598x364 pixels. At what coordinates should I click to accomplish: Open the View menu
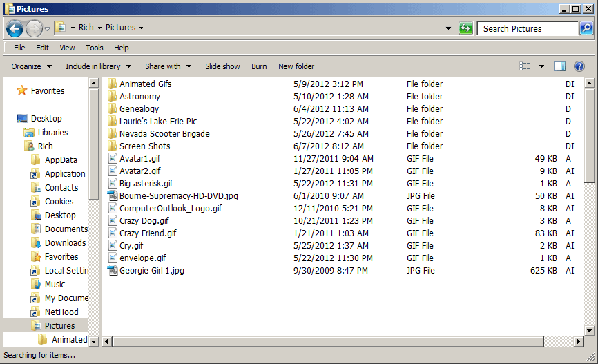point(67,48)
